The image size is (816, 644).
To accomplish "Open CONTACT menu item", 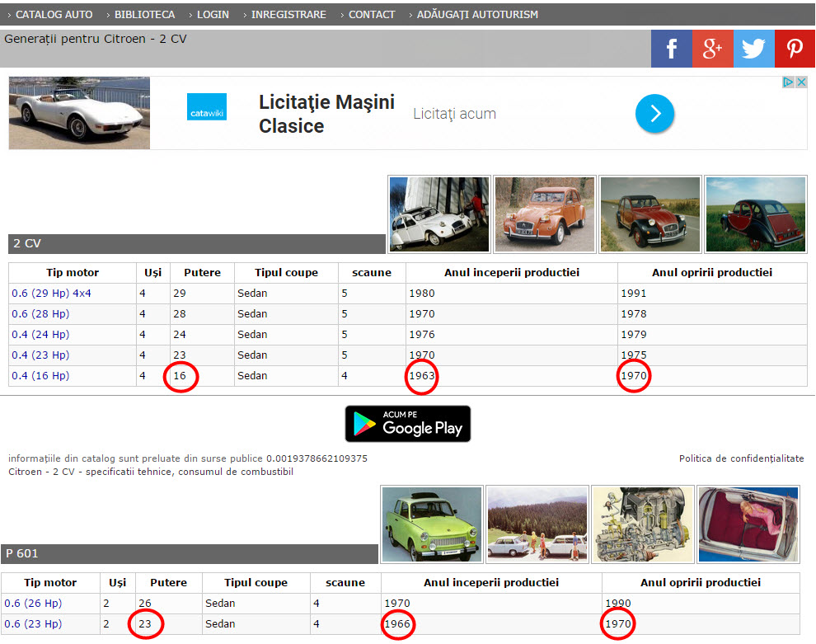I will pos(372,15).
